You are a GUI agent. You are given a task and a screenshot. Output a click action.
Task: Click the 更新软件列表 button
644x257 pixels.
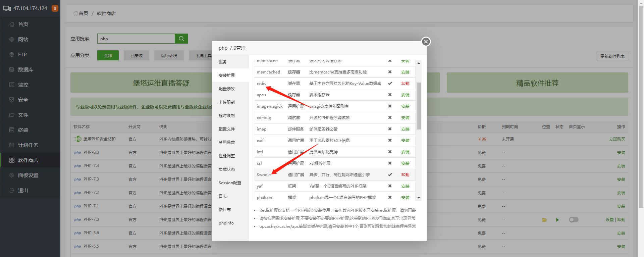pyautogui.click(x=612, y=56)
